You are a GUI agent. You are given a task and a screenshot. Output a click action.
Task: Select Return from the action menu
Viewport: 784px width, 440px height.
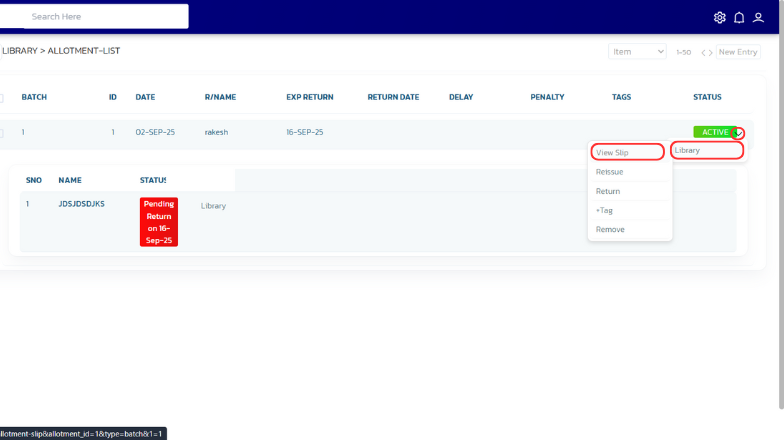608,191
